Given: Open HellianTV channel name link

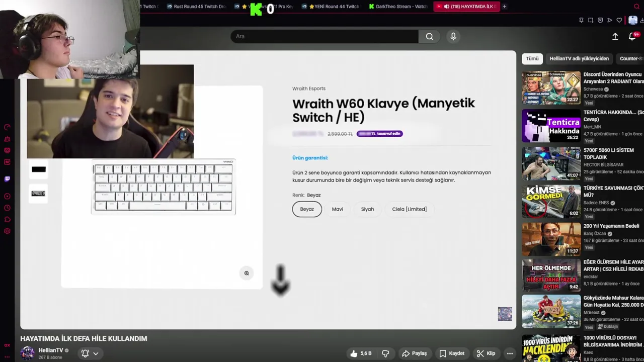Looking at the screenshot, I should coord(51,350).
